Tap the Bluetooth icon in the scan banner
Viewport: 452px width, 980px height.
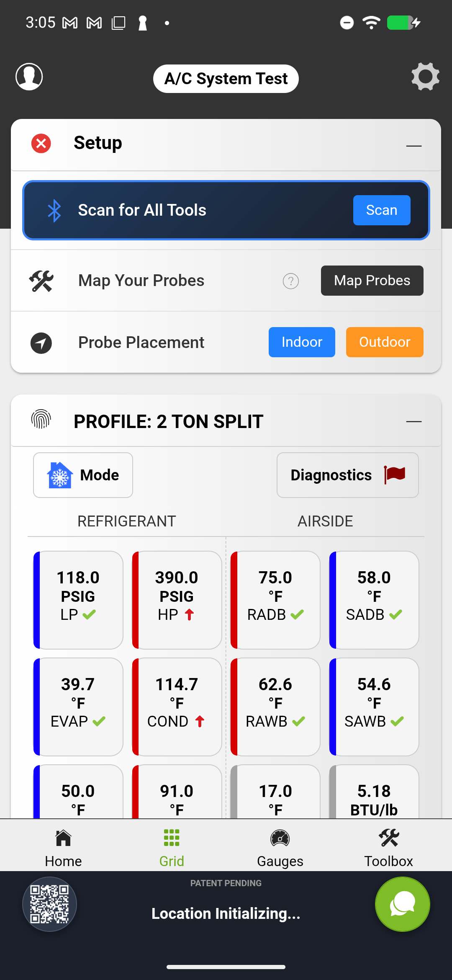54,210
